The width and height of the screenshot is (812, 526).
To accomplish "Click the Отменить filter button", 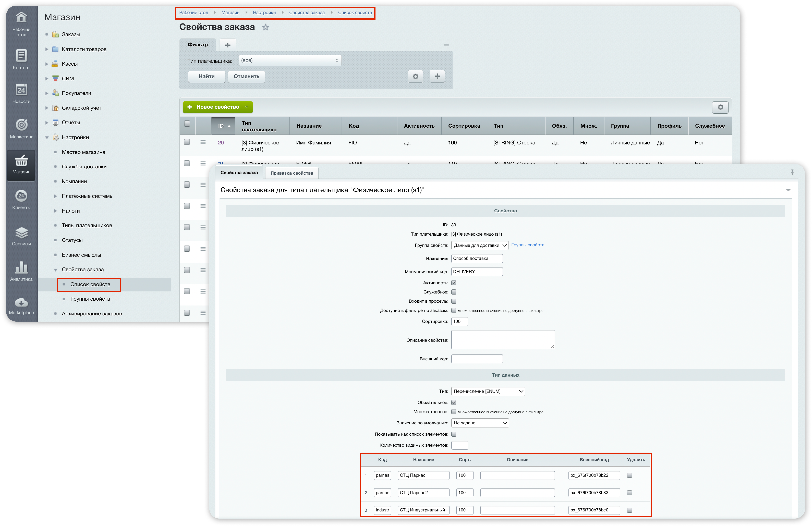I will pos(246,76).
